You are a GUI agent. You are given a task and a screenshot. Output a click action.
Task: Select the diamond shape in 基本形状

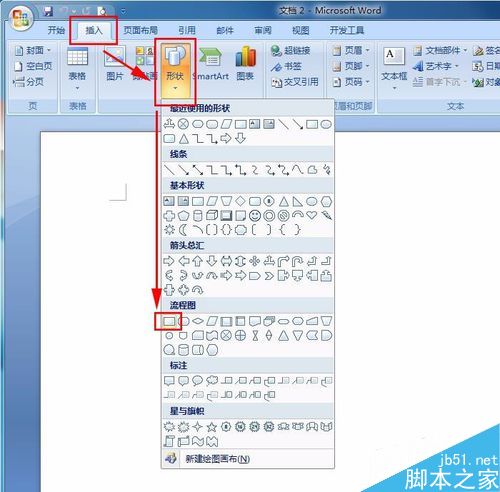tap(240, 201)
